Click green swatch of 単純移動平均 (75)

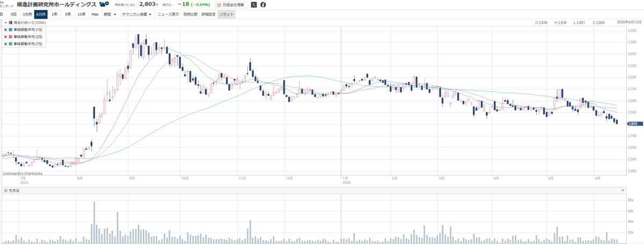pos(11,43)
